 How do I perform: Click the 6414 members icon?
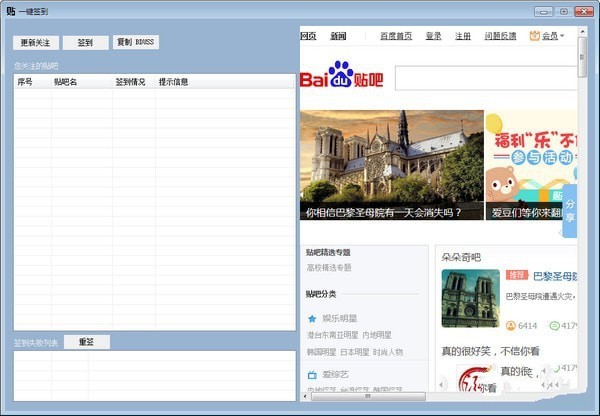point(511,326)
